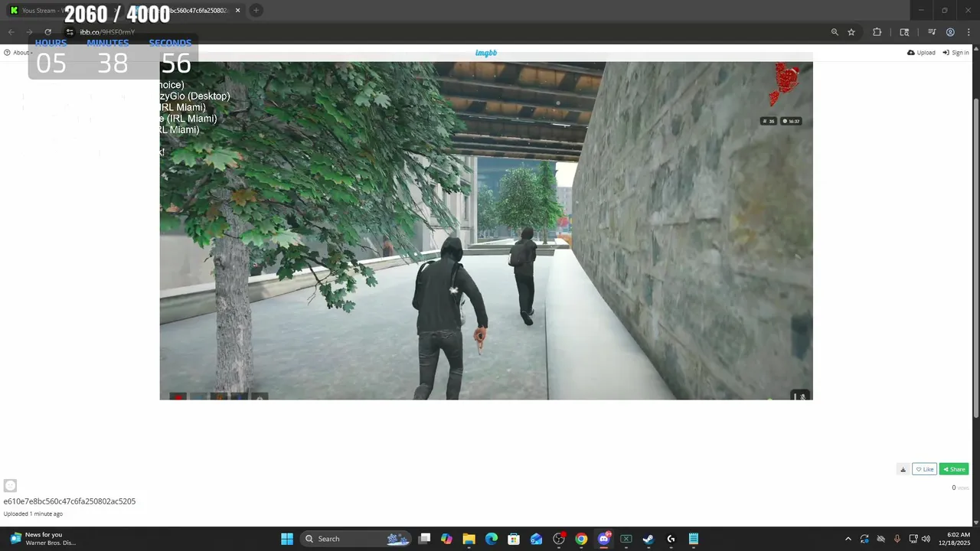Show hidden system tray icons
This screenshot has height=551, width=980.
[848, 539]
